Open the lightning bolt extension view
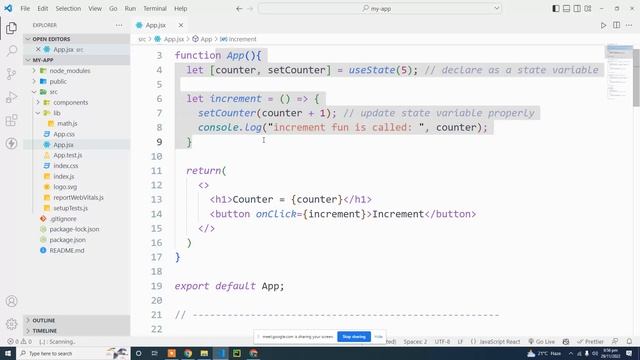This screenshot has height=360, width=640. [11, 143]
